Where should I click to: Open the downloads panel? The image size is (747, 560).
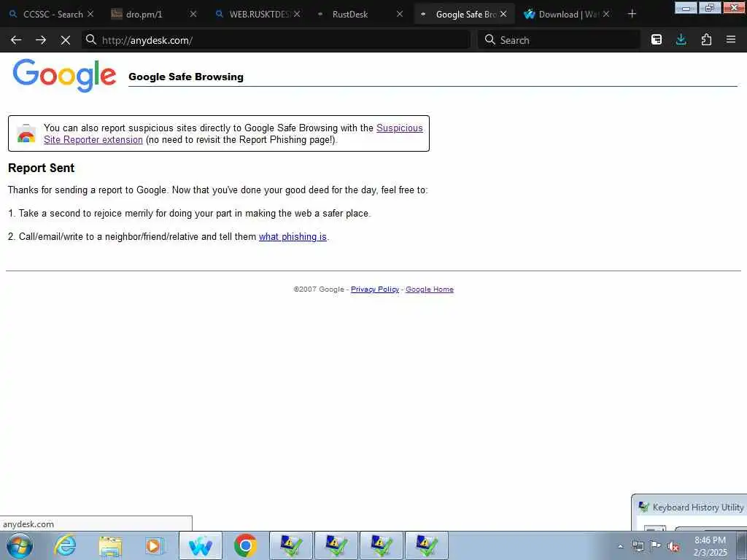pos(681,40)
